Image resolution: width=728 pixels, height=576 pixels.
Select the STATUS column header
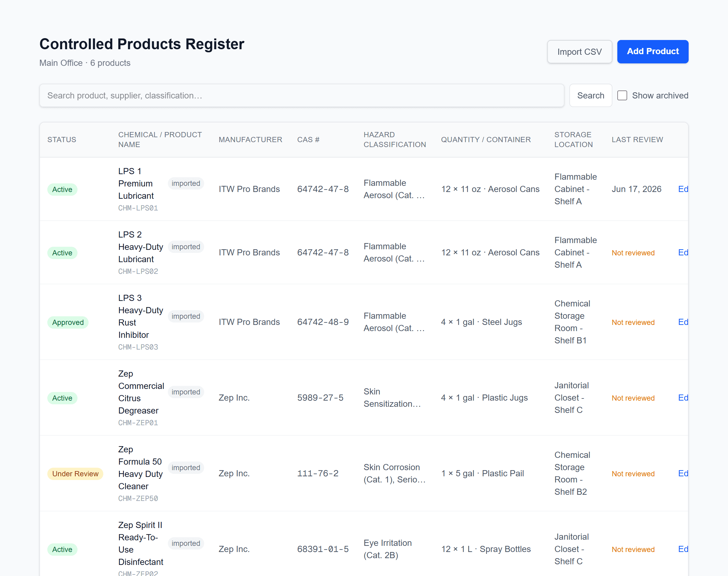[x=62, y=140]
